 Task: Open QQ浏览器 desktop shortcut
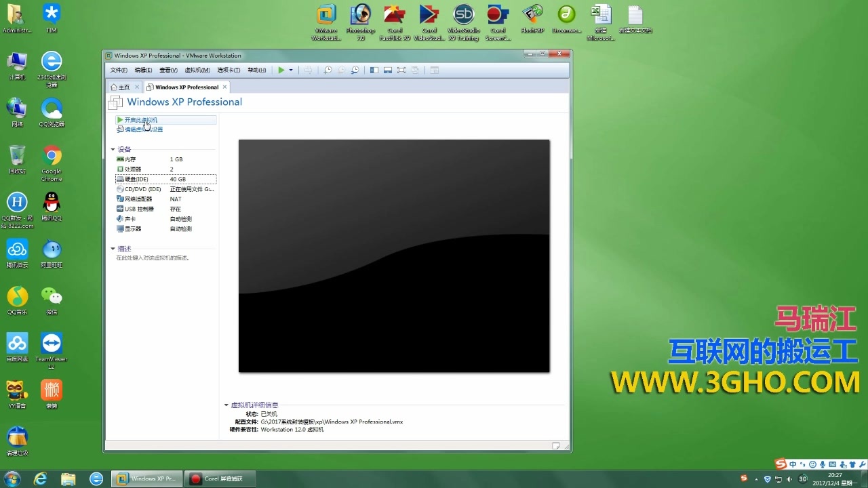pos(52,113)
